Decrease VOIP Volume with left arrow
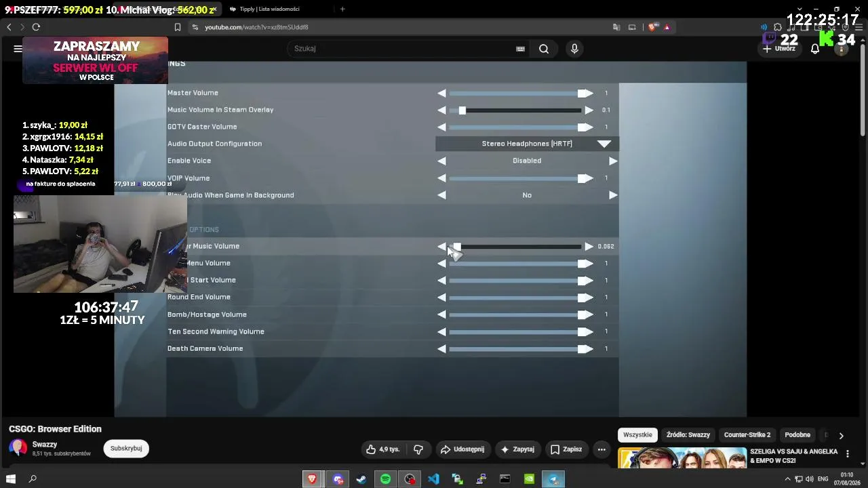Image resolution: width=868 pixels, height=488 pixels. click(442, 178)
